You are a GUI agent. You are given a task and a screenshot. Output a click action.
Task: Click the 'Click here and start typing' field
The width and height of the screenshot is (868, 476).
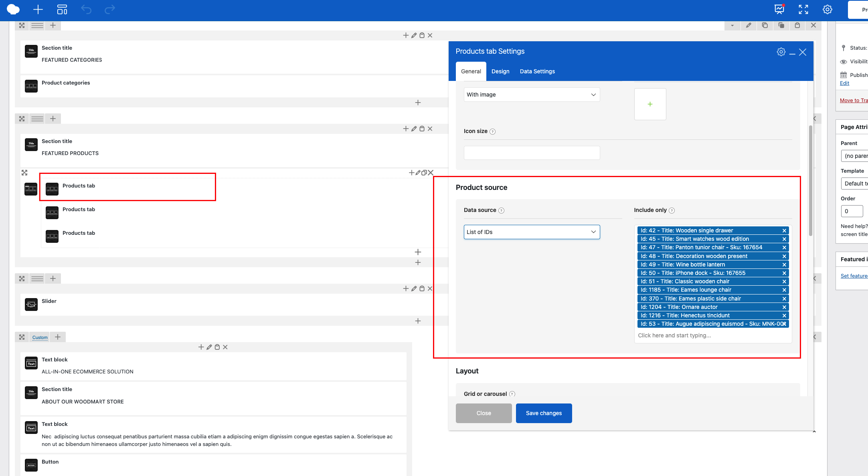(x=713, y=335)
